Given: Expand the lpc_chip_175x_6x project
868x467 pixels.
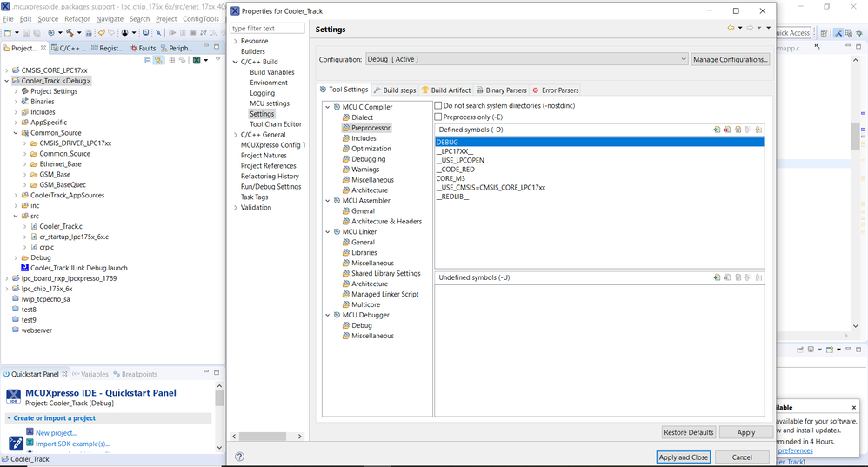Looking at the screenshot, I should coord(7,289).
